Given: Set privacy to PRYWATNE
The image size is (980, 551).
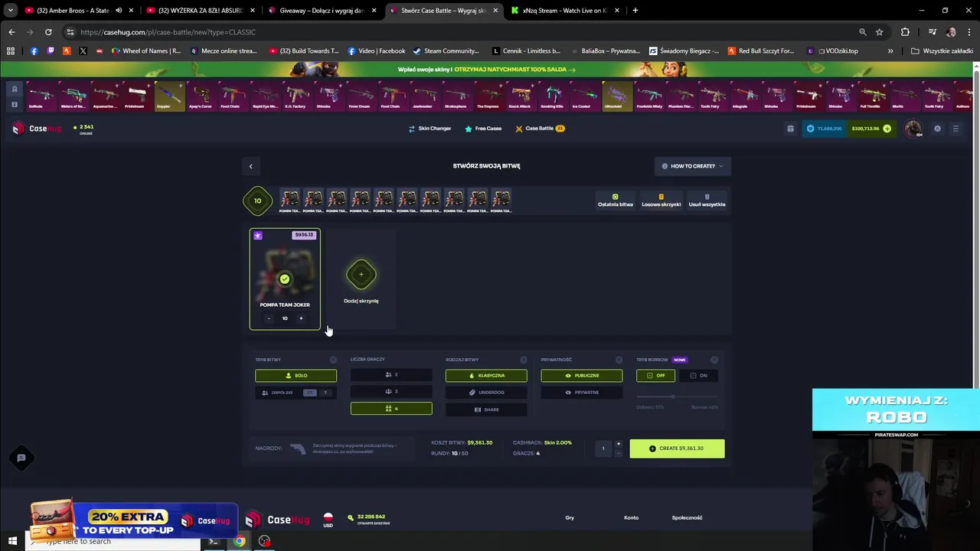Looking at the screenshot, I should [582, 393].
